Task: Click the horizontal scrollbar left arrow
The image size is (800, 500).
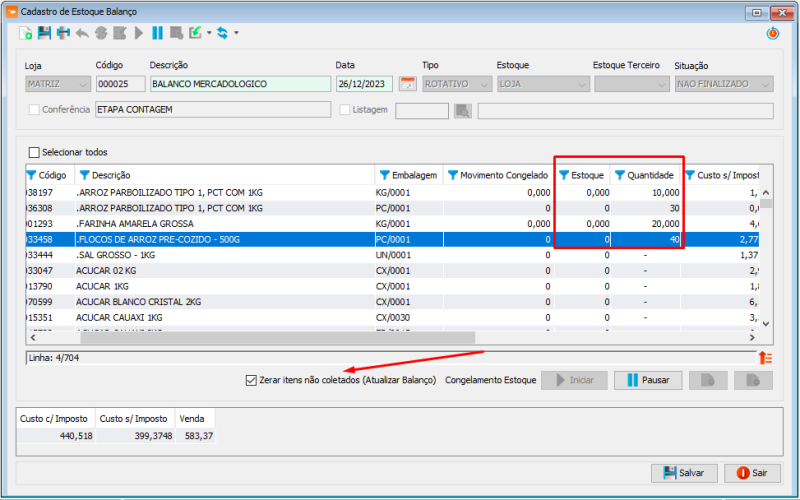Action: [x=33, y=337]
